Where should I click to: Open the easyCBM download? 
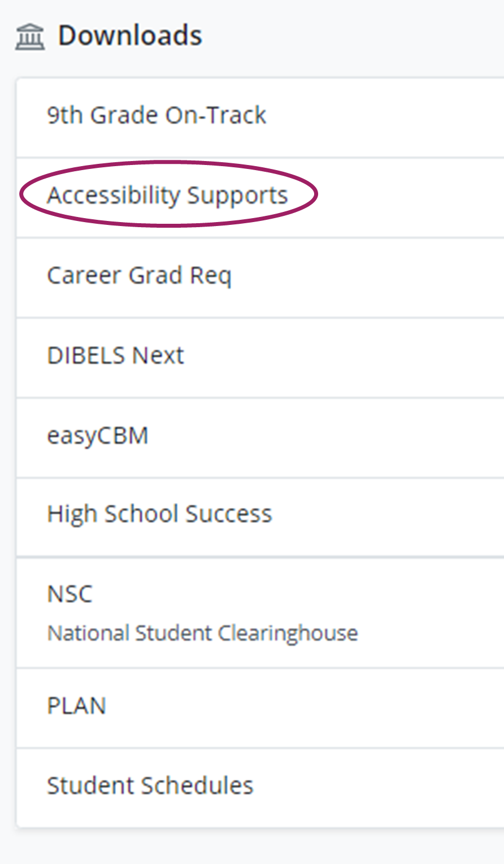coord(98,435)
